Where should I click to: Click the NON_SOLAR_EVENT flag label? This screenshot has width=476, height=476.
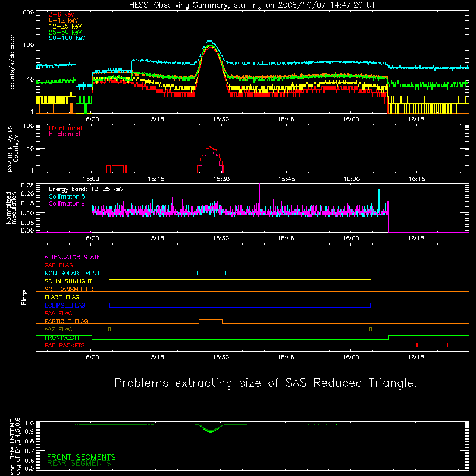click(72, 273)
